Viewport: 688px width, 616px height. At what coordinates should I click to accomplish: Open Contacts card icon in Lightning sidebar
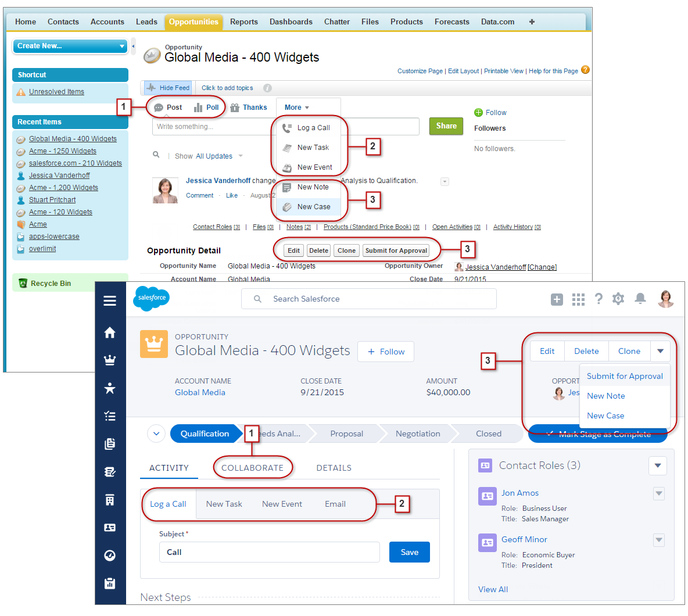click(110, 527)
